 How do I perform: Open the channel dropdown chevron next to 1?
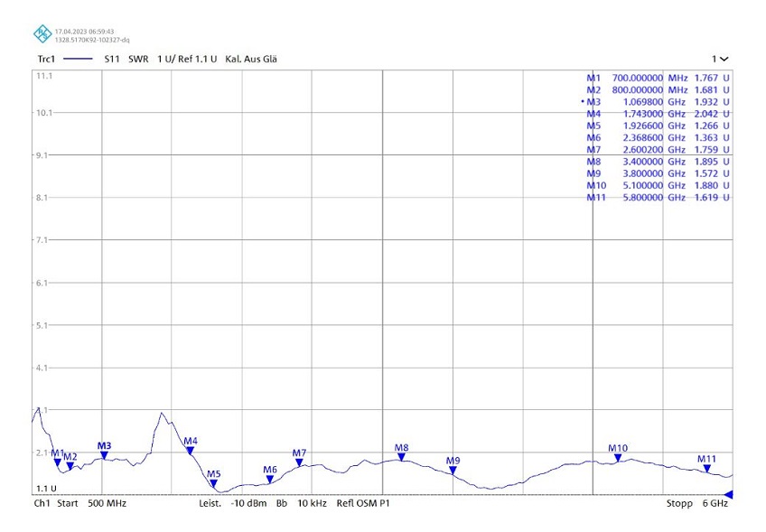[x=724, y=59]
